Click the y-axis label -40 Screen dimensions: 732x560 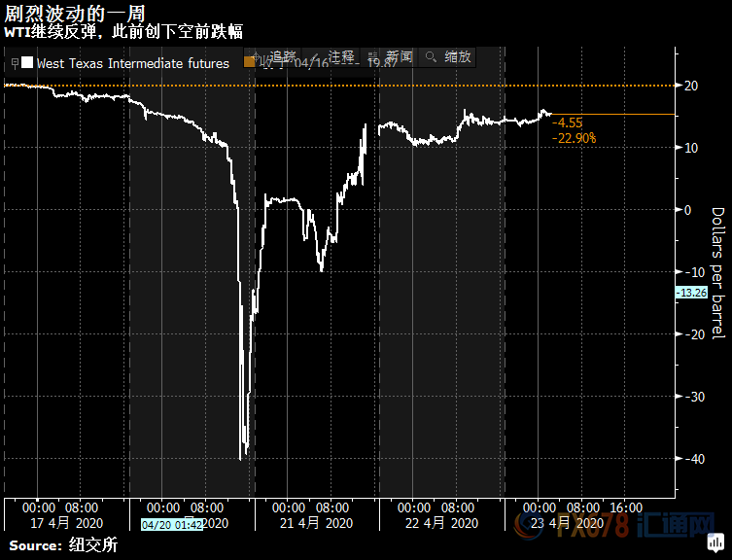(x=695, y=459)
